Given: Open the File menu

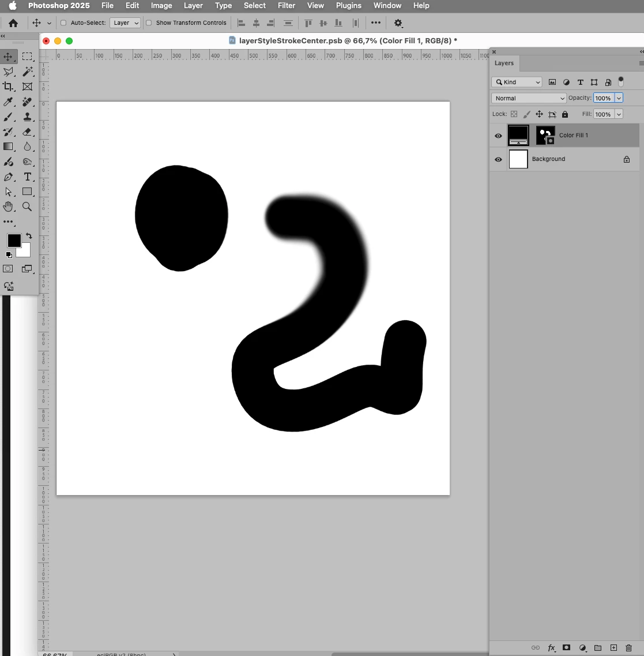Looking at the screenshot, I should pos(107,5).
